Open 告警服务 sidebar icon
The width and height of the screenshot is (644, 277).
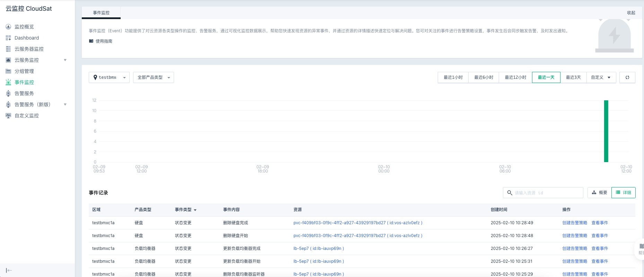(8, 93)
